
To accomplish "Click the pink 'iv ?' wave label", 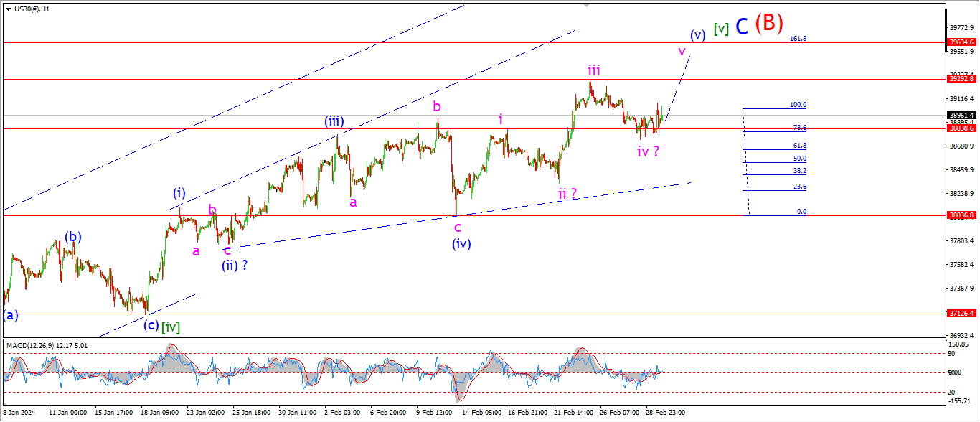I will (x=648, y=151).
